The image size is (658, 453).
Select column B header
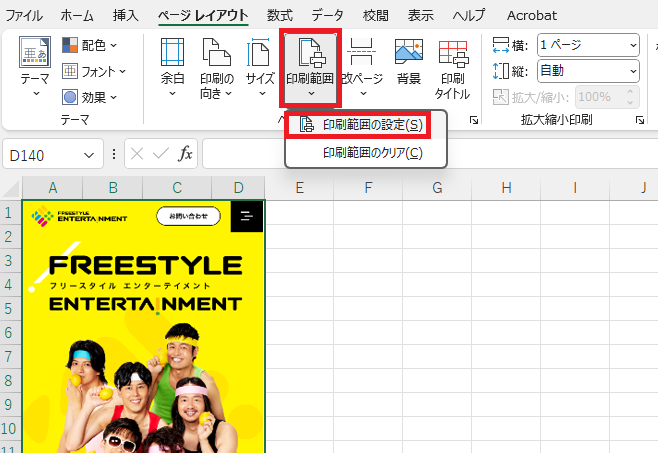(113, 188)
